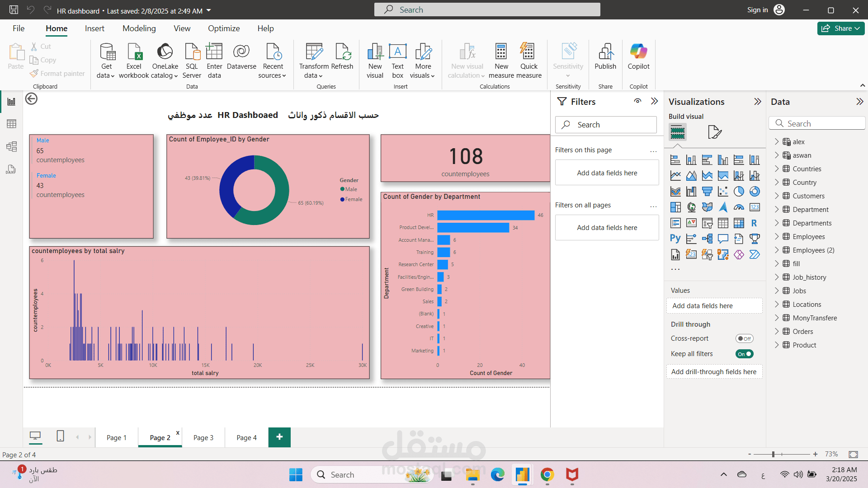
Task: Choose the Python visual icon
Action: (675, 239)
